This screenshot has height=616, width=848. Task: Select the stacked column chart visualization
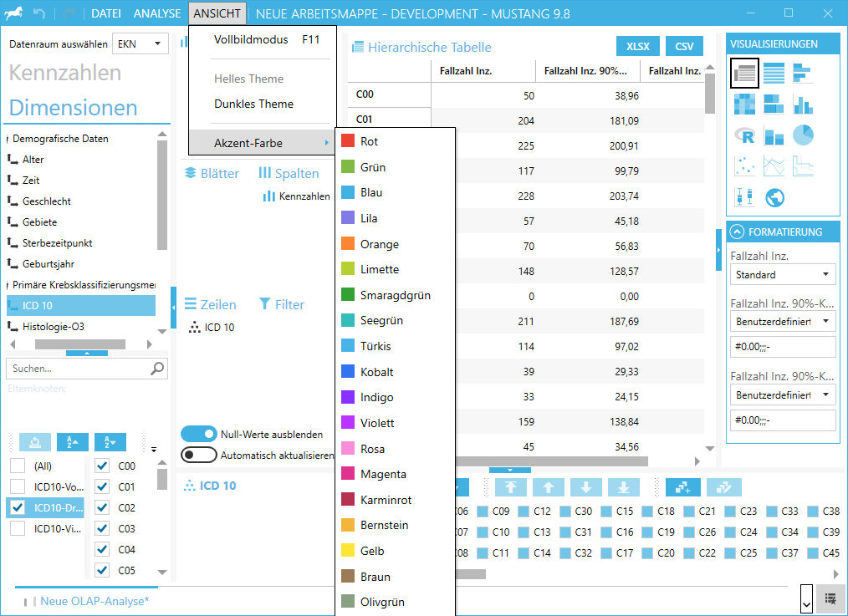click(x=774, y=135)
